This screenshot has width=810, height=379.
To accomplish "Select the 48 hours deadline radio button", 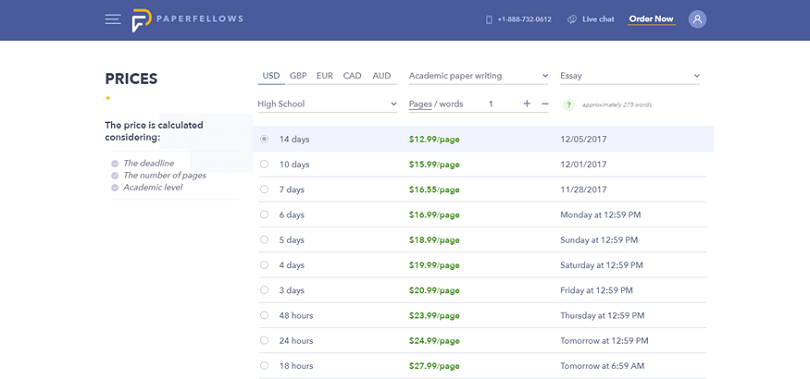I will coord(264,315).
